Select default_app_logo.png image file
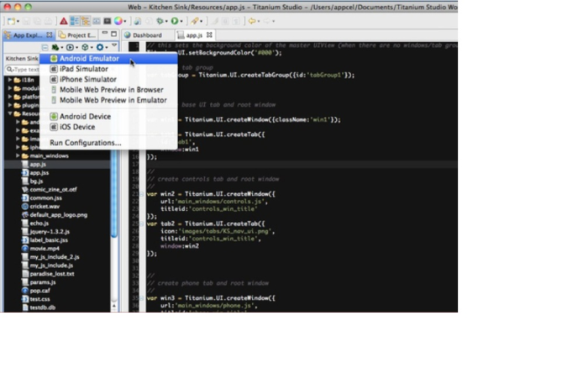Viewport: 588px width, 368px height. pyautogui.click(x=59, y=215)
